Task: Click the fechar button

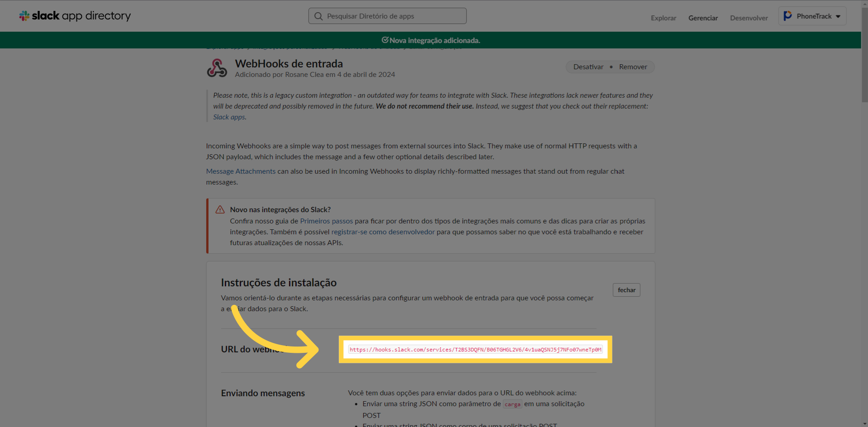Action: pyautogui.click(x=626, y=290)
